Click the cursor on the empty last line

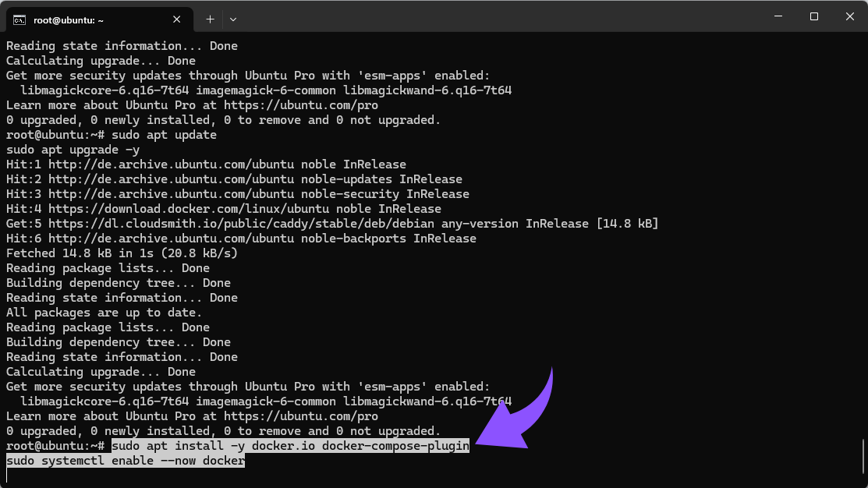[x=7, y=476]
